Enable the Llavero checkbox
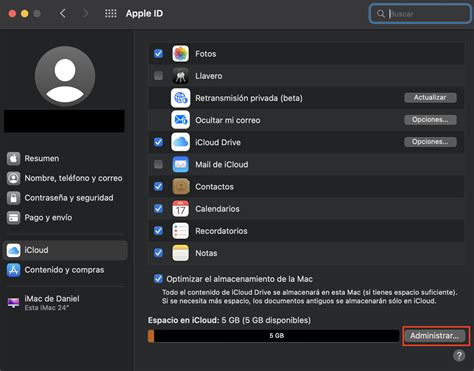The width and height of the screenshot is (474, 371). pos(158,76)
